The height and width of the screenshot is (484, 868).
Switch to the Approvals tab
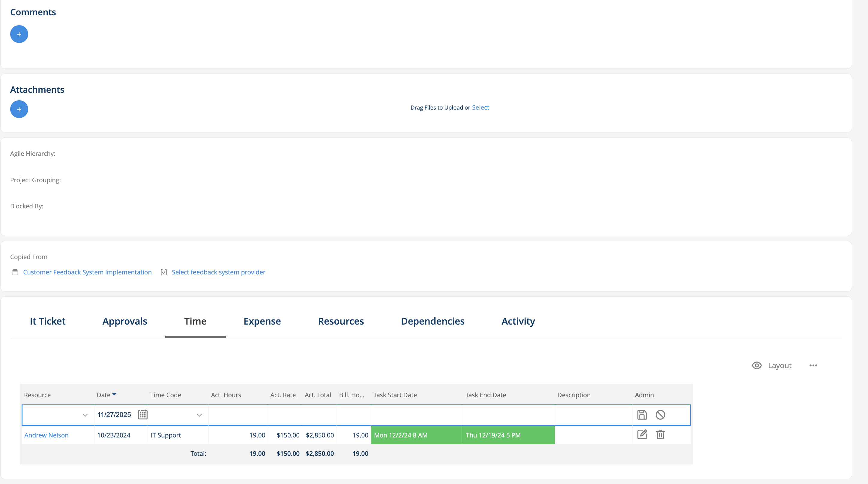(x=125, y=321)
